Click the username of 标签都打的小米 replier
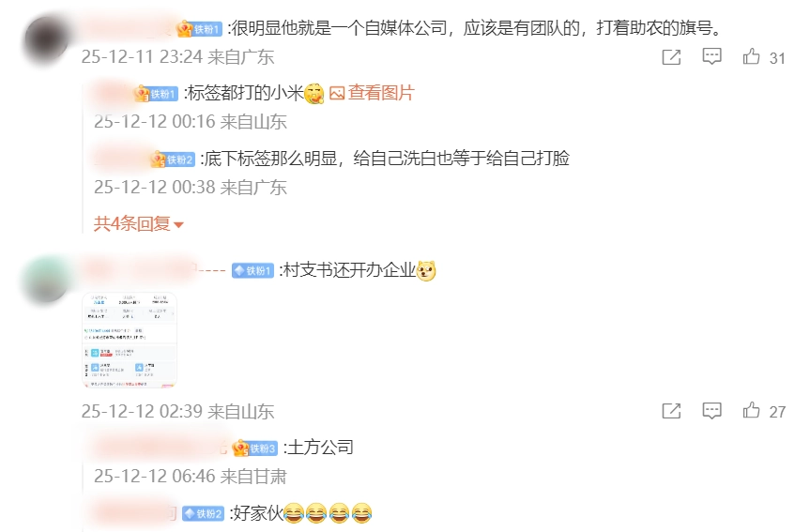 tap(113, 93)
